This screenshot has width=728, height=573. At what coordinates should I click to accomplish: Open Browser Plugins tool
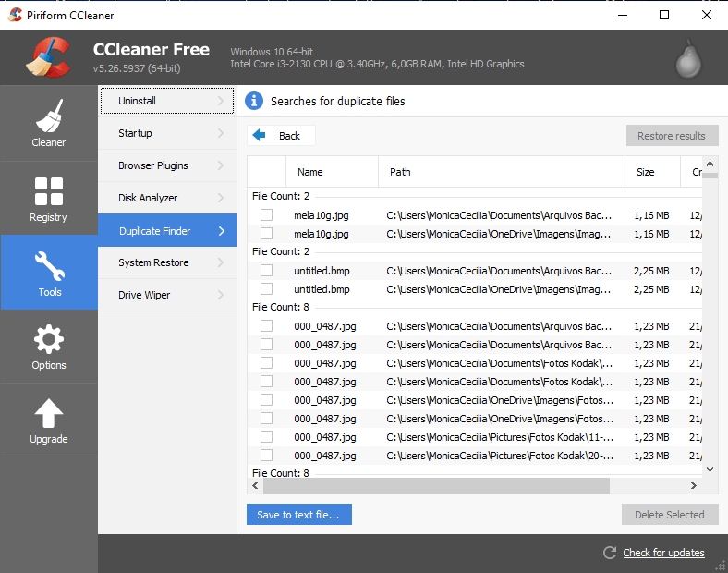coord(167,165)
